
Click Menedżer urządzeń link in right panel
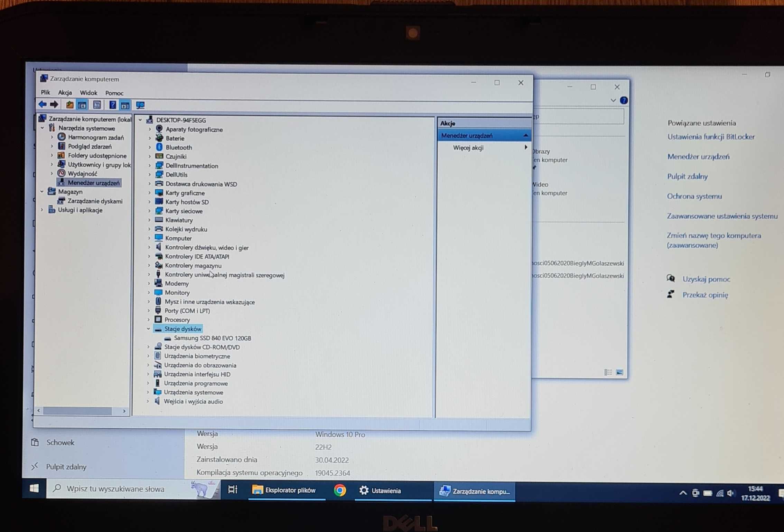point(698,156)
